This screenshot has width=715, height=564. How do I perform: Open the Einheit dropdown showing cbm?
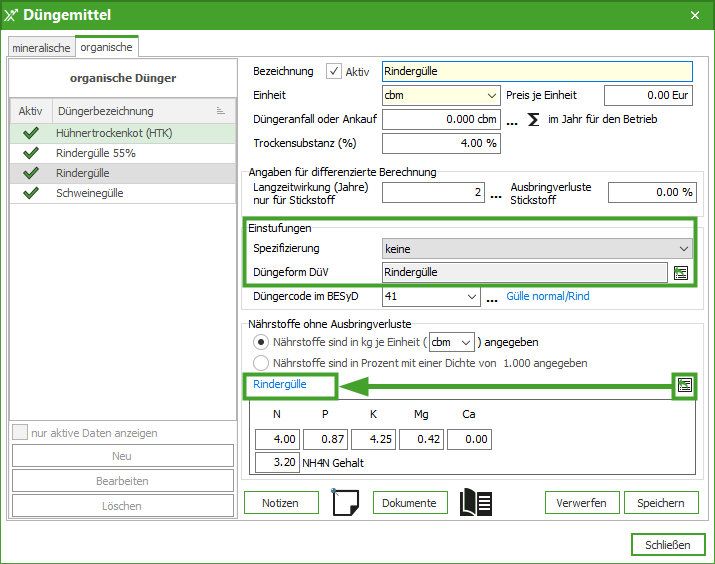[440, 96]
